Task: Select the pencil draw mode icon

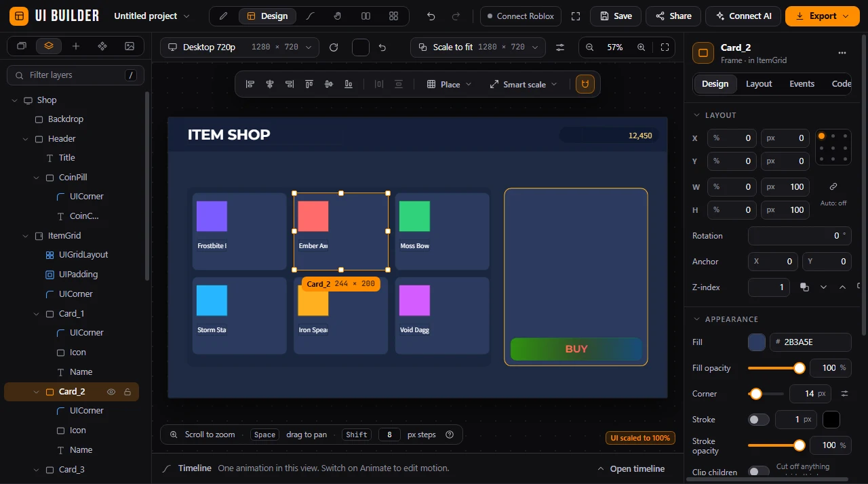Action: [x=224, y=16]
